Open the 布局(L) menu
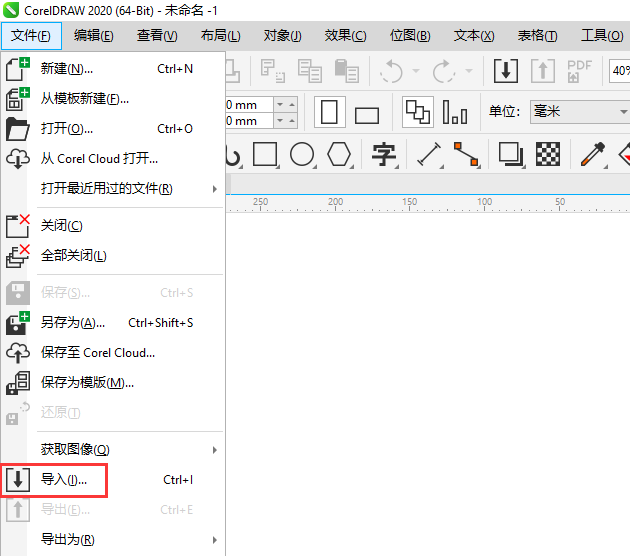 221,36
